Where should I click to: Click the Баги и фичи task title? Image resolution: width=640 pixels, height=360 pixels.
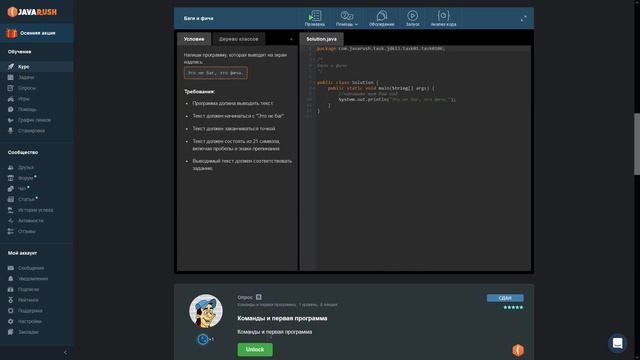(198, 18)
